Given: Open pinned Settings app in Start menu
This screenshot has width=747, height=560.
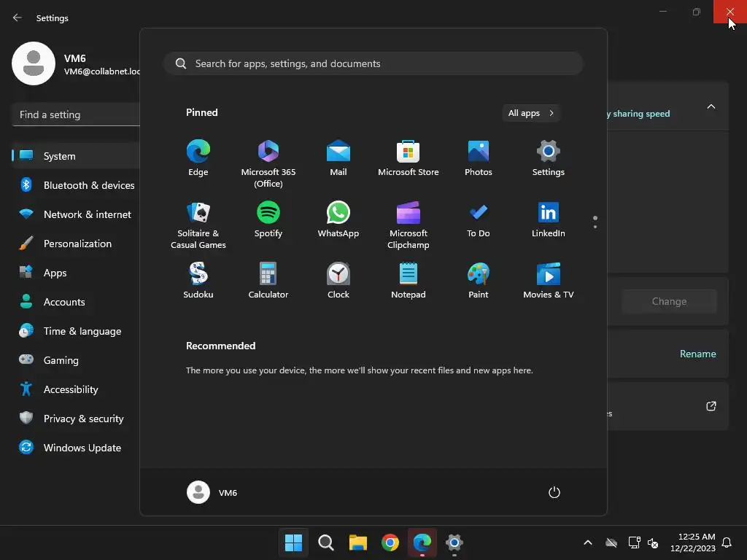Looking at the screenshot, I should 549,158.
